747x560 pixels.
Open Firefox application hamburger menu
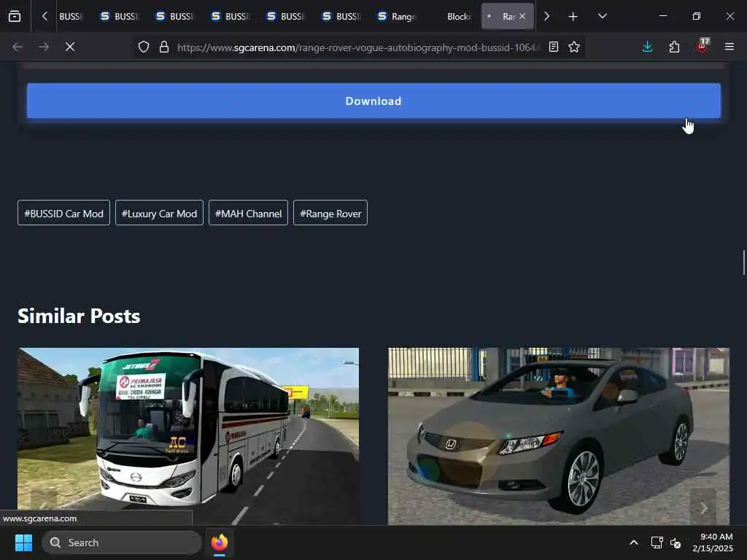click(x=729, y=47)
